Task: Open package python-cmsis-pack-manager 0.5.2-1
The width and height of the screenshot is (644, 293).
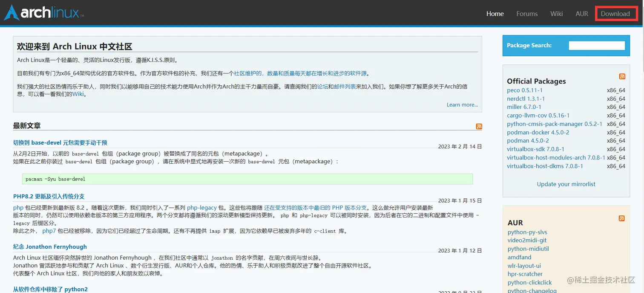Action: (555, 124)
